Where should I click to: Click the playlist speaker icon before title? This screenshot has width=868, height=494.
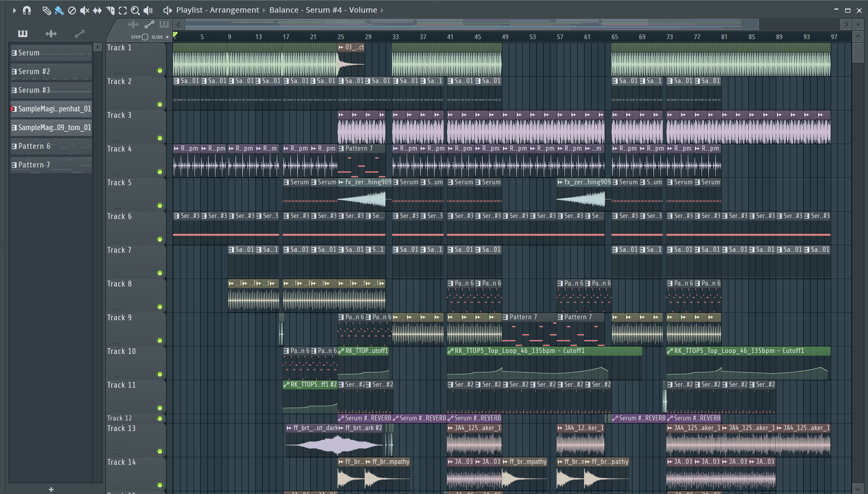tap(167, 11)
